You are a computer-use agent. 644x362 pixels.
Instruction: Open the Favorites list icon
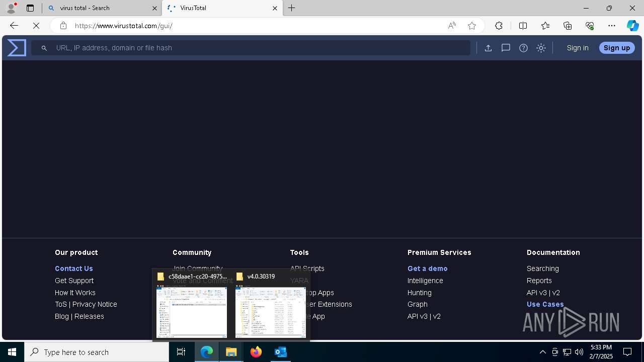pos(545,26)
